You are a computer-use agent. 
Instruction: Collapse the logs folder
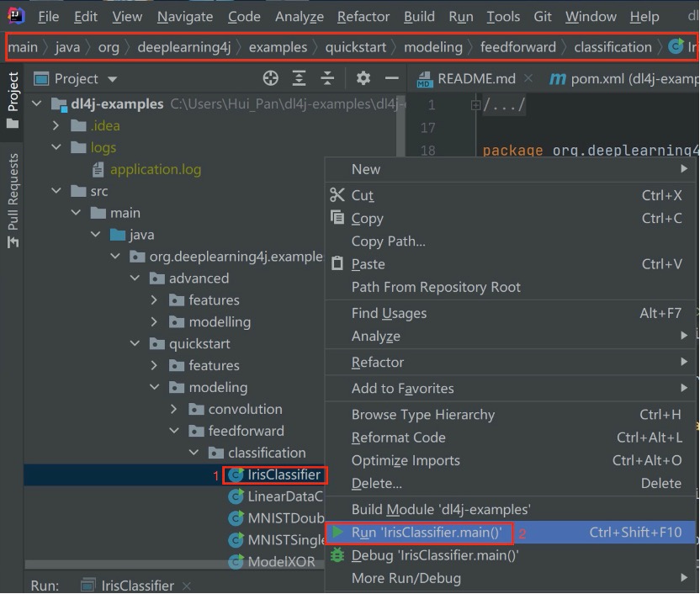pyautogui.click(x=56, y=147)
